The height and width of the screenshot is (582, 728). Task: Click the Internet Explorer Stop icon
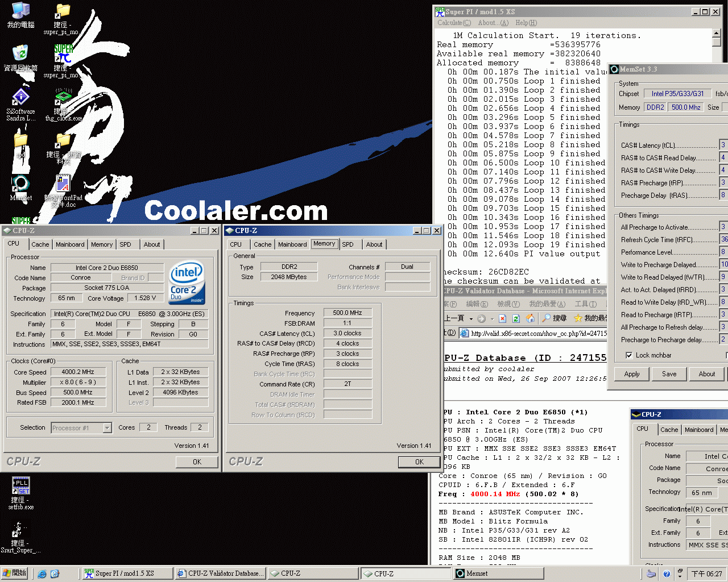click(x=502, y=318)
